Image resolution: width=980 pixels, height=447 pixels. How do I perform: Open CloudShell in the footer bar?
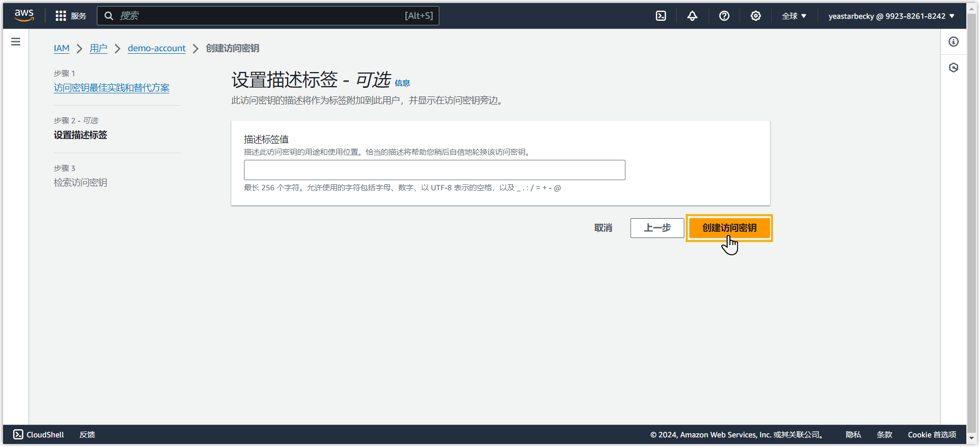tap(39, 435)
